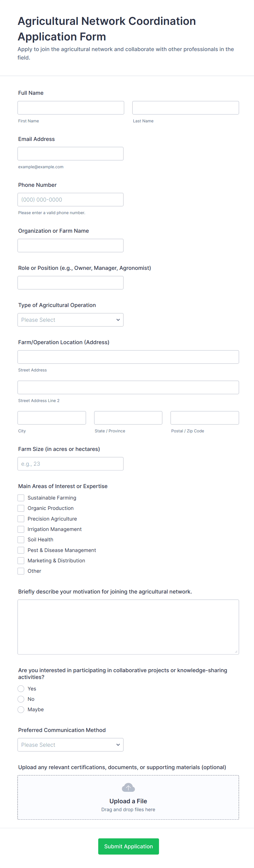Open Type of Agricultural Operation dropdown
This screenshot has height=868, width=254.
[x=70, y=320]
